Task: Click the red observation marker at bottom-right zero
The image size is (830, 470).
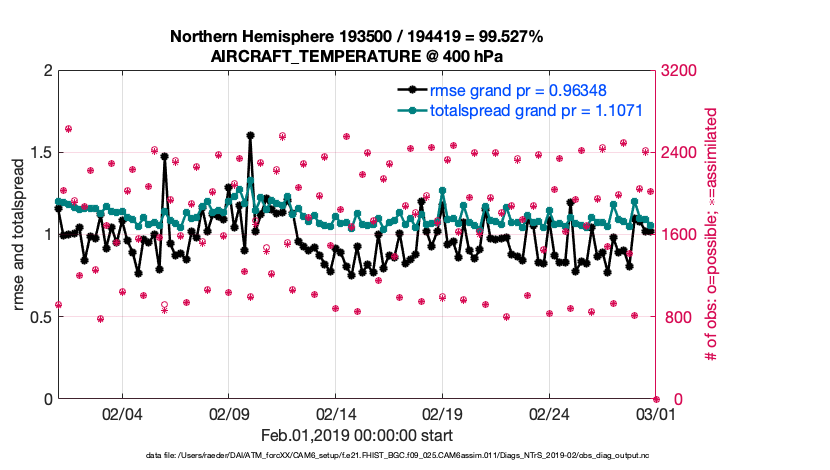Action: coord(656,399)
